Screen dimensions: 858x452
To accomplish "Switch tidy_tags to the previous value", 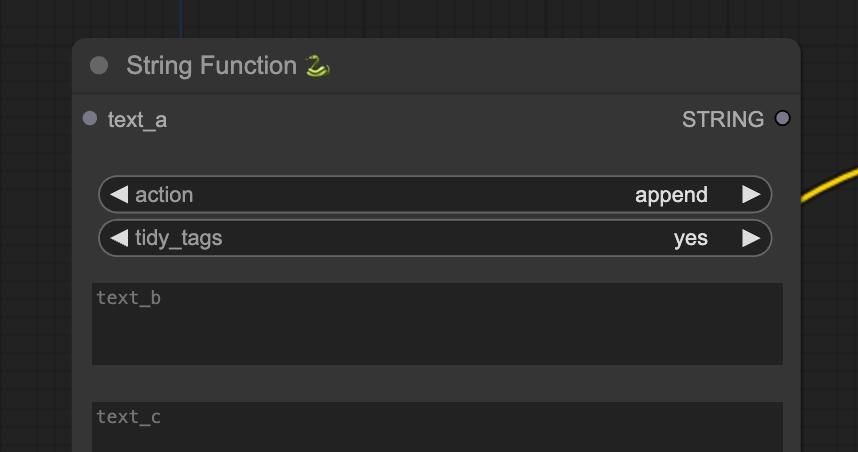I will [x=119, y=237].
